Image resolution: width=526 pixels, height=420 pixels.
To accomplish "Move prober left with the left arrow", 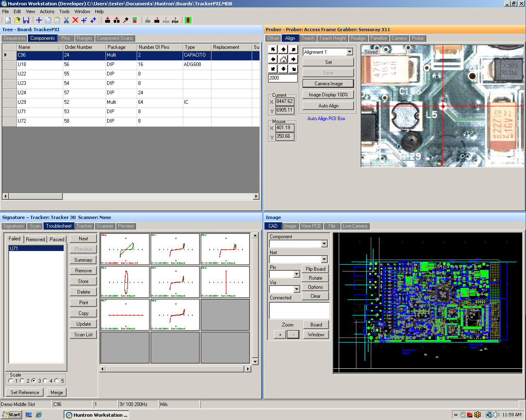I will (273, 59).
